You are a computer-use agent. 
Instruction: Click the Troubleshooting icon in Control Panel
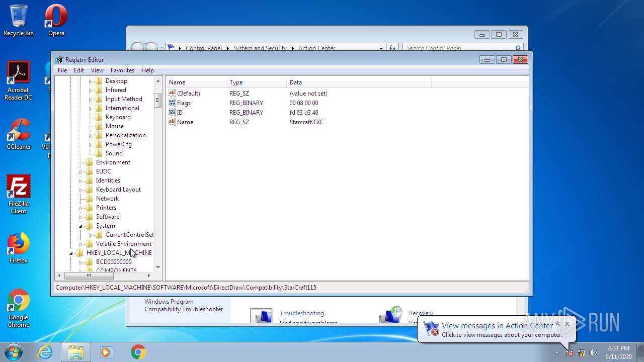[261, 316]
